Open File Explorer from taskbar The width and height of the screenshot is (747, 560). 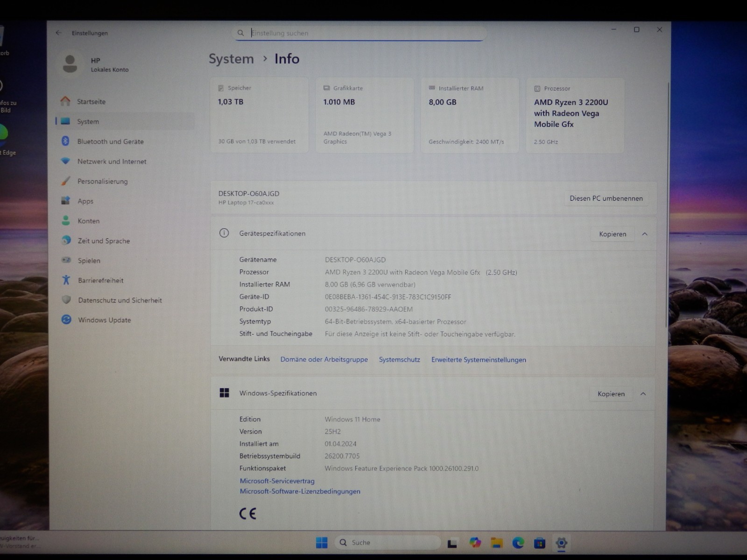[497, 542]
